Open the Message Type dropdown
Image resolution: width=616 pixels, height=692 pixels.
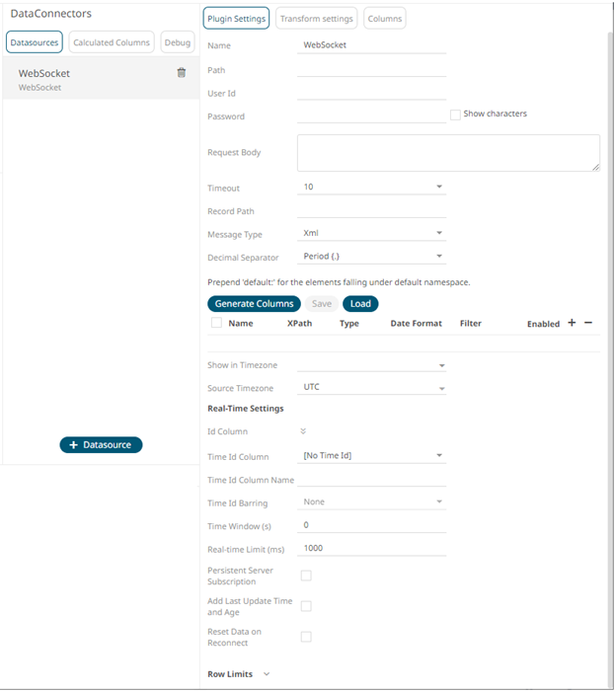click(x=371, y=234)
